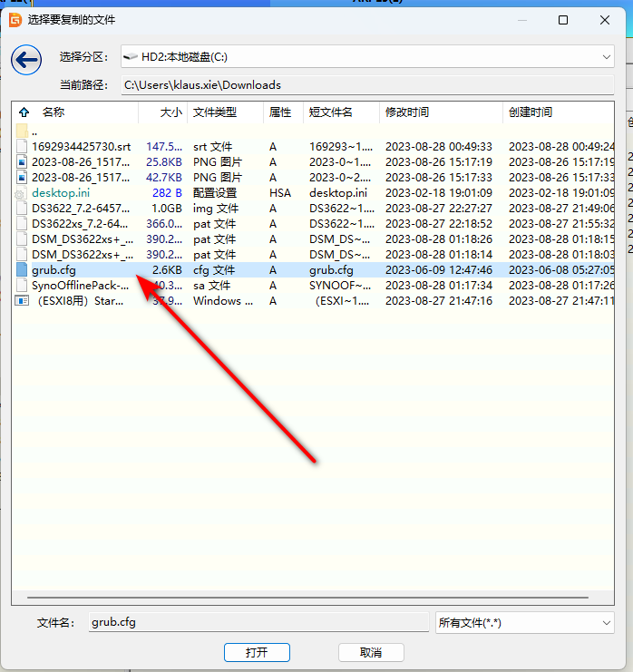Click the file icon of 1692934425730.srt
This screenshot has height=672, width=633.
point(22,147)
